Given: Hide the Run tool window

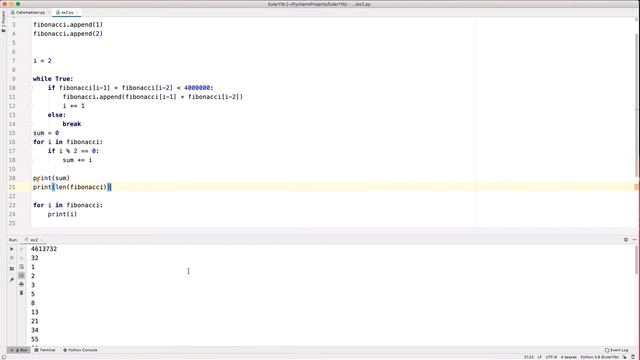Looking at the screenshot, I should pyautogui.click(x=634, y=240).
